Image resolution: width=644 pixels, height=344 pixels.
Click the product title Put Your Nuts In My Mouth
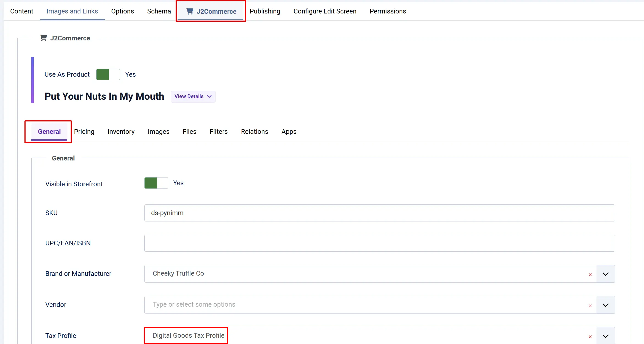(104, 96)
